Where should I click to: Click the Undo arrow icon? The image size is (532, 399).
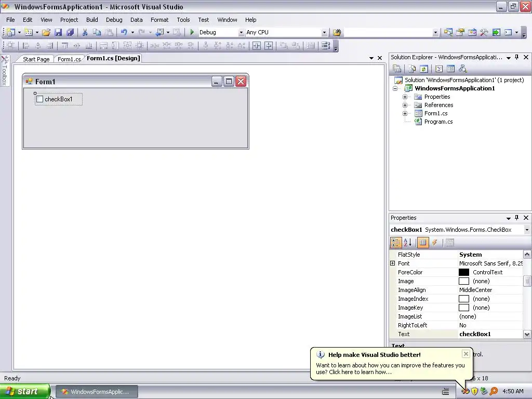point(124,32)
